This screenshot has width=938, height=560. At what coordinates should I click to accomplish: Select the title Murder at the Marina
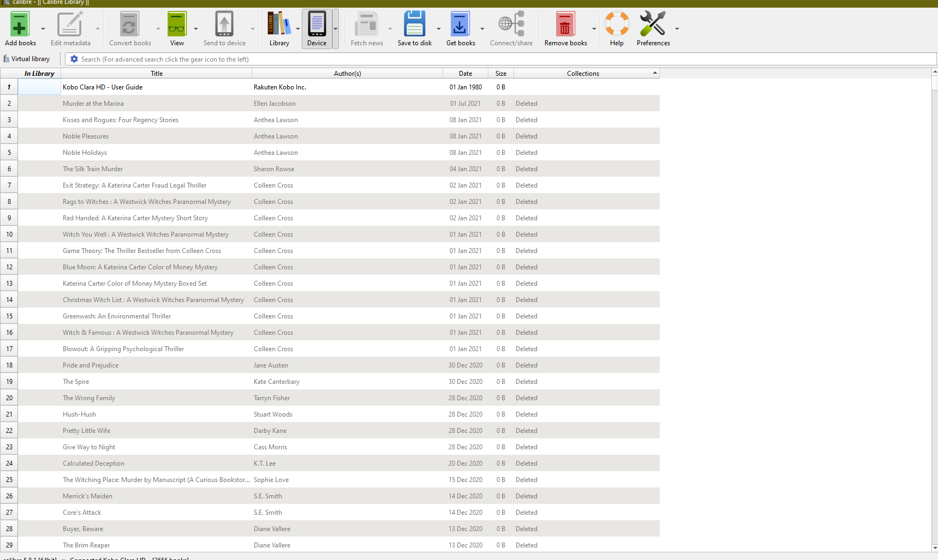93,104
